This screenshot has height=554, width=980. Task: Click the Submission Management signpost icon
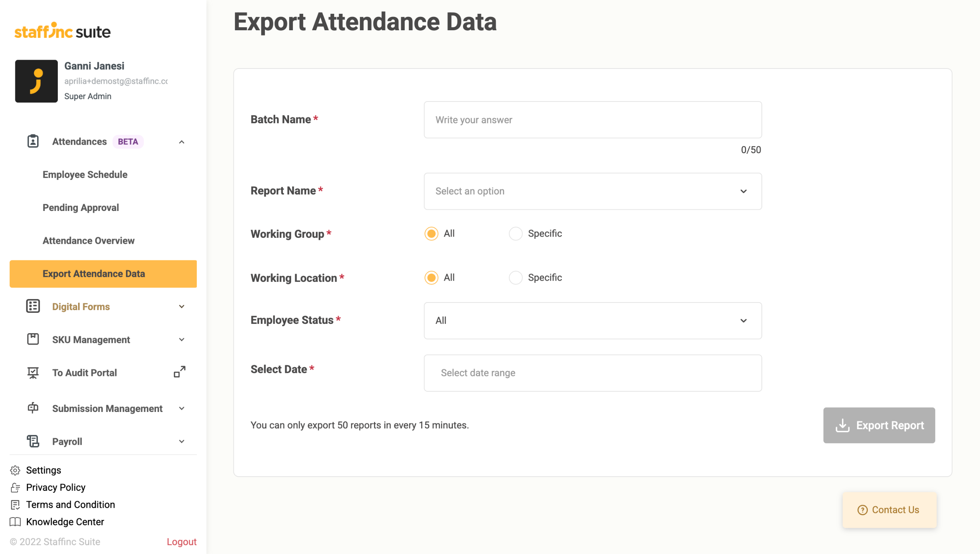point(33,408)
